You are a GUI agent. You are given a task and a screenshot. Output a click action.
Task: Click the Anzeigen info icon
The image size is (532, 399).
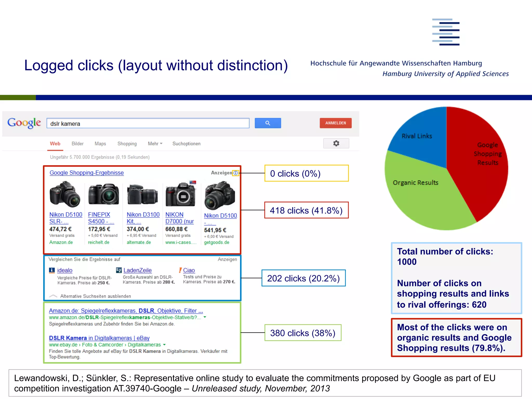[x=236, y=173]
